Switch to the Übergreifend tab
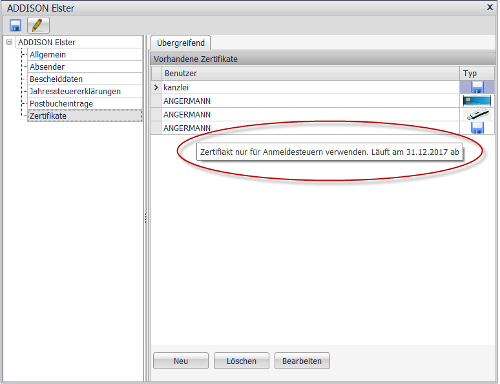Screen dimensions: 500x384 [181, 43]
